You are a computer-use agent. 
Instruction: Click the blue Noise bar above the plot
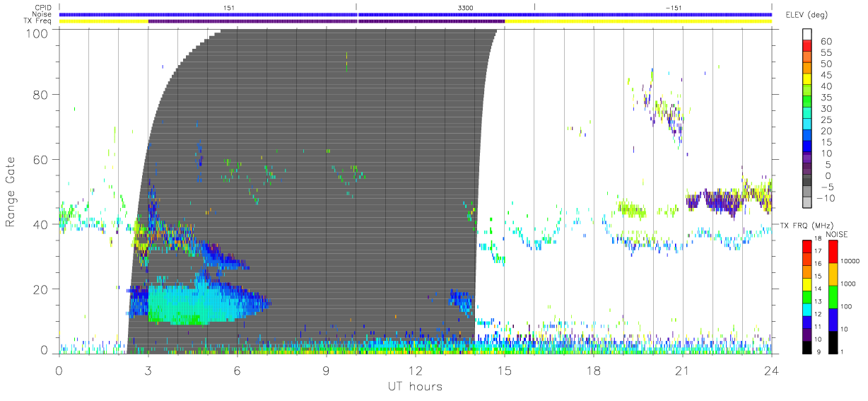click(415, 14)
